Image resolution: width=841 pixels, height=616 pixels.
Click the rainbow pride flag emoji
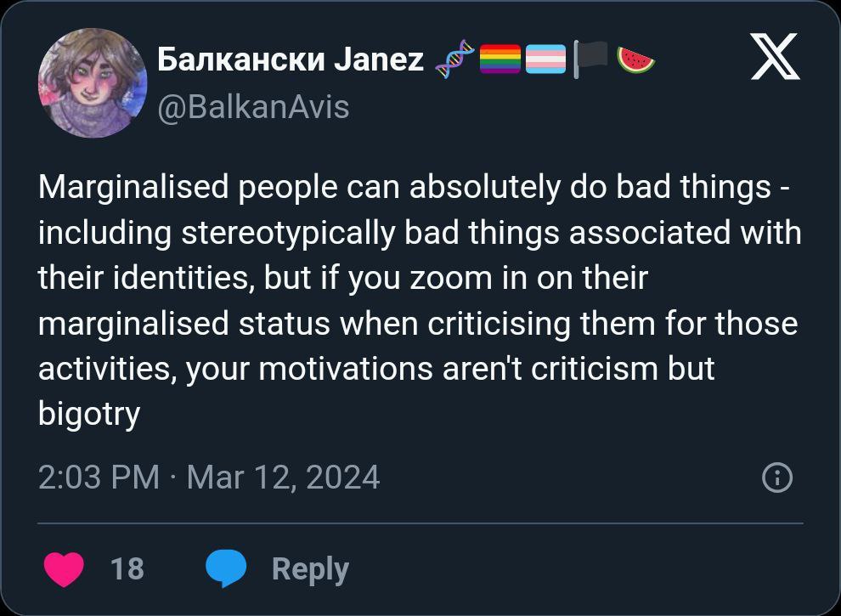coord(500,60)
